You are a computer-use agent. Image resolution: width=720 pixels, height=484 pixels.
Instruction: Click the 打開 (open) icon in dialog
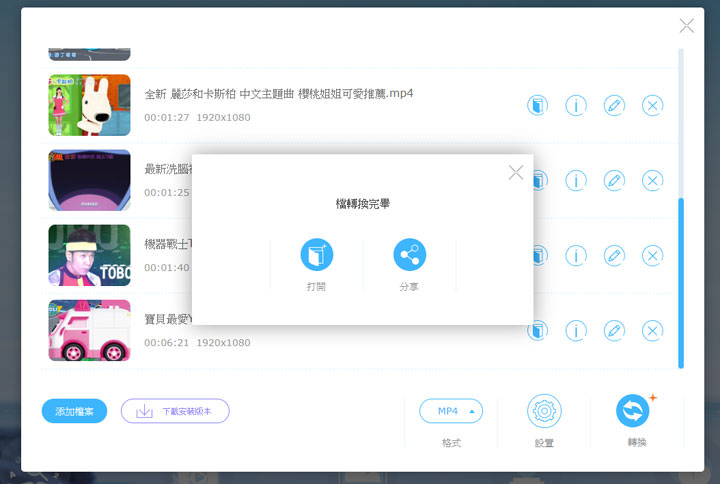pos(316,254)
